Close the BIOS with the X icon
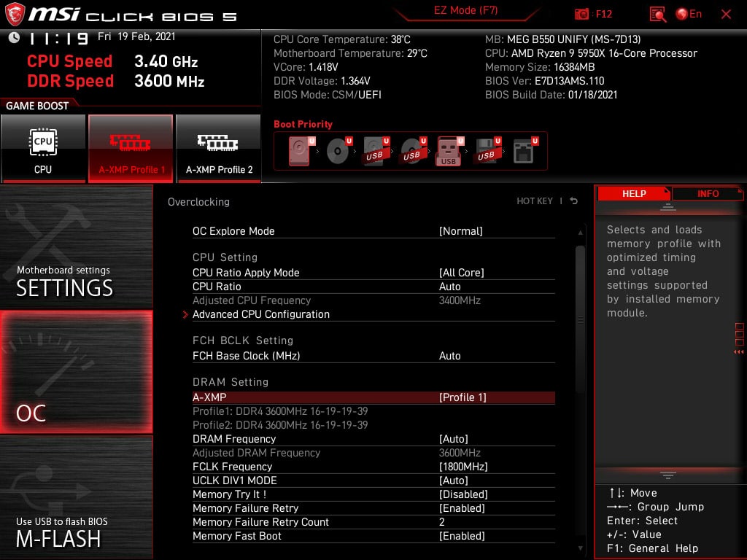Viewport: 747px width, 560px height. (x=726, y=15)
